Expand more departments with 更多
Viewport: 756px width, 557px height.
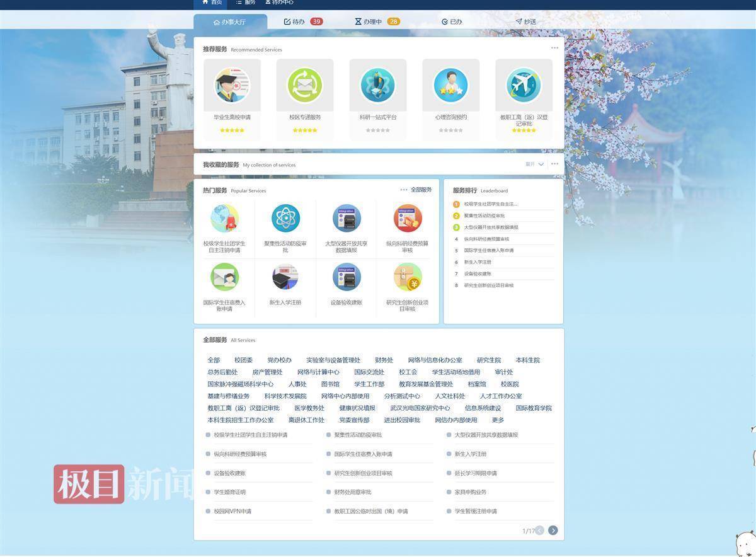point(498,420)
